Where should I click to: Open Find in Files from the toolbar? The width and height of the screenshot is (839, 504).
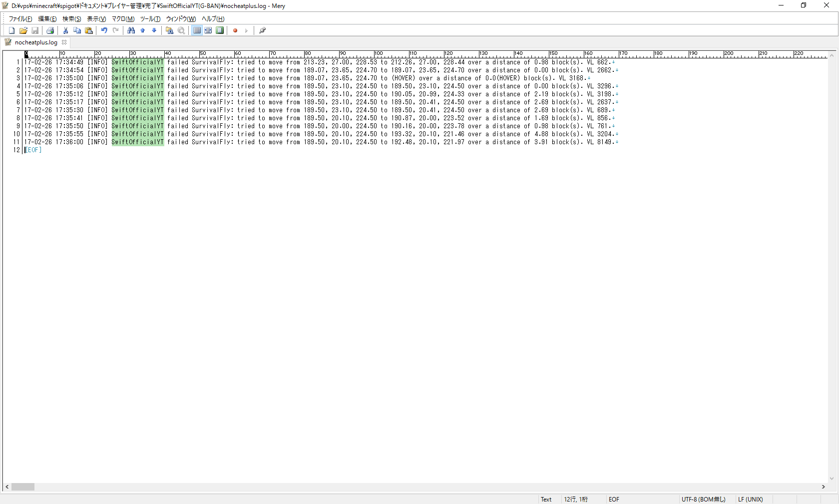point(170,30)
